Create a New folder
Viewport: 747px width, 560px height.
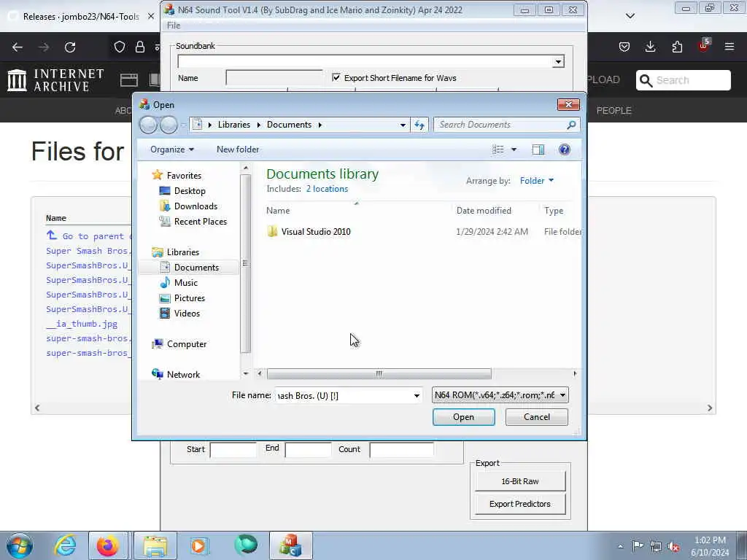238,149
